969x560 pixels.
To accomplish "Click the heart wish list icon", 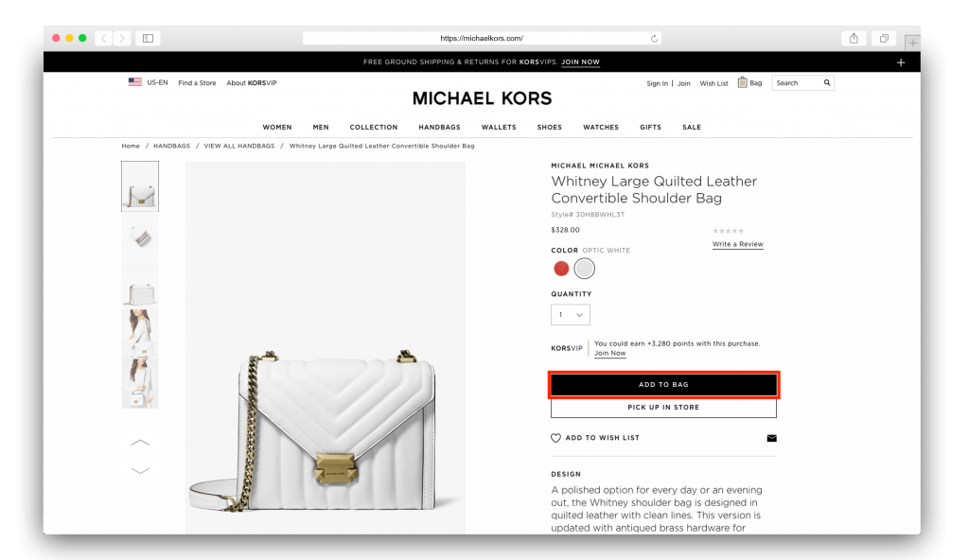I will (555, 438).
